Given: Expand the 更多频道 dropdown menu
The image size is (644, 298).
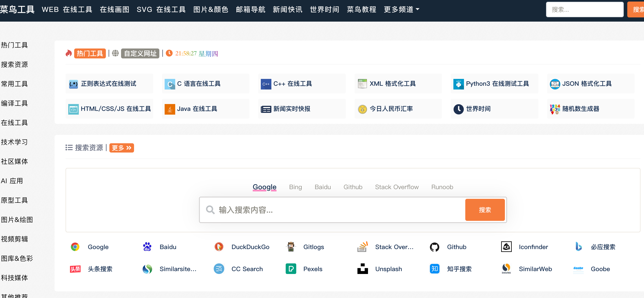Looking at the screenshot, I should point(401,9).
